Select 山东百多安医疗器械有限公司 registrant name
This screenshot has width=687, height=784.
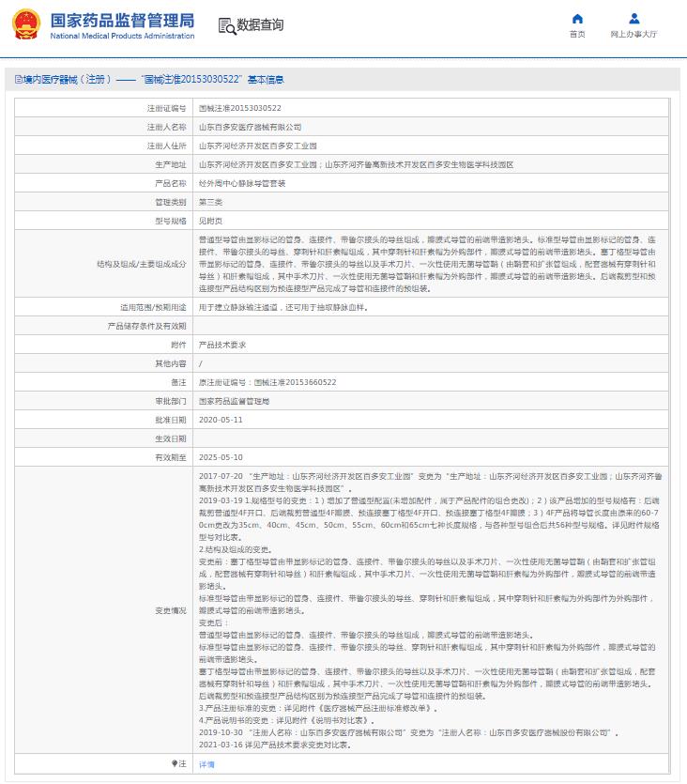250,127
